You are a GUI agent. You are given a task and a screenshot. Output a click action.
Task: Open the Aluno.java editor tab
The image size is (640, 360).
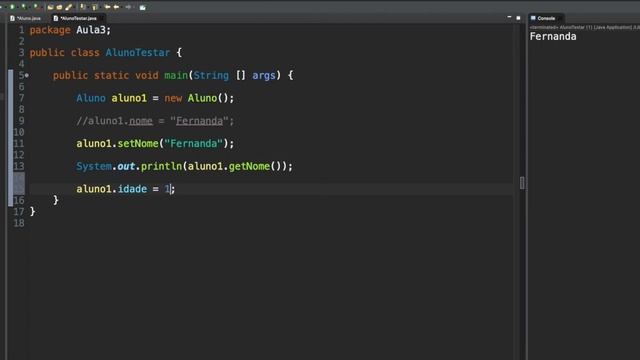[x=25, y=18]
